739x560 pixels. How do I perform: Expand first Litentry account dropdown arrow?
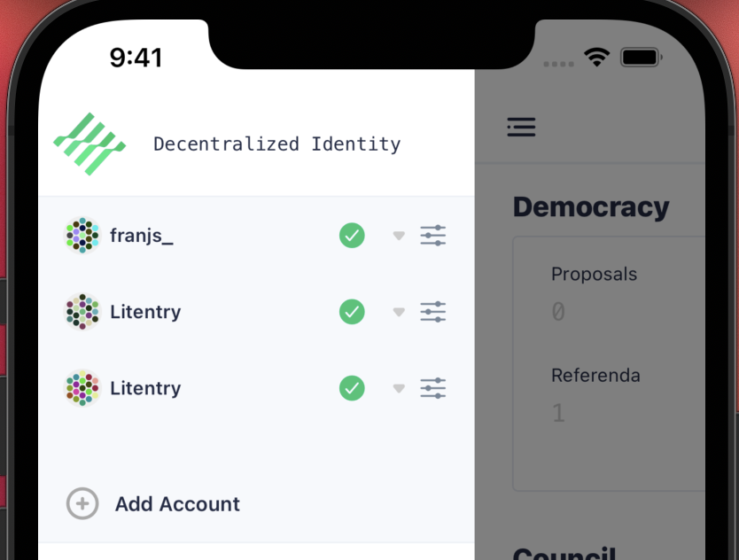coord(398,311)
